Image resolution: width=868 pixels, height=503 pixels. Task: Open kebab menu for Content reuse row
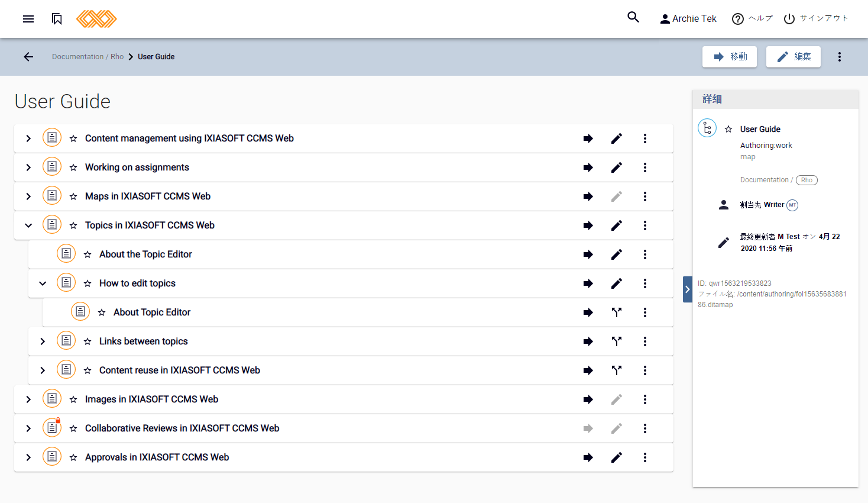[x=645, y=370]
